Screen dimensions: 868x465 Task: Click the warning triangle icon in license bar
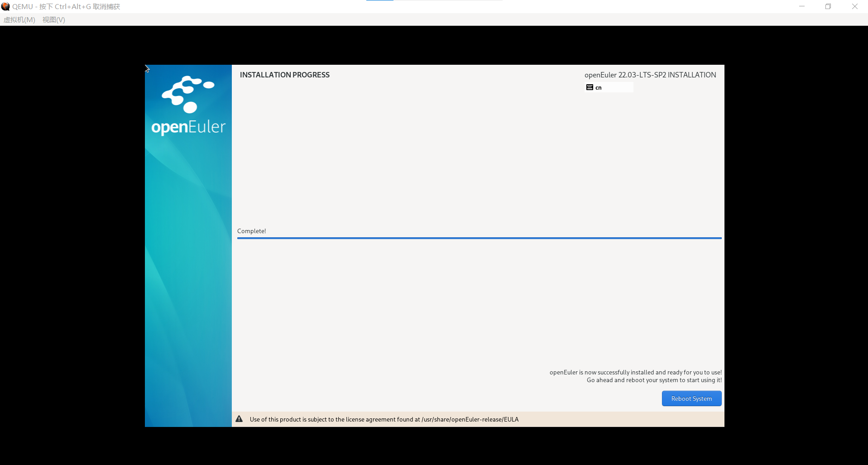coord(239,419)
